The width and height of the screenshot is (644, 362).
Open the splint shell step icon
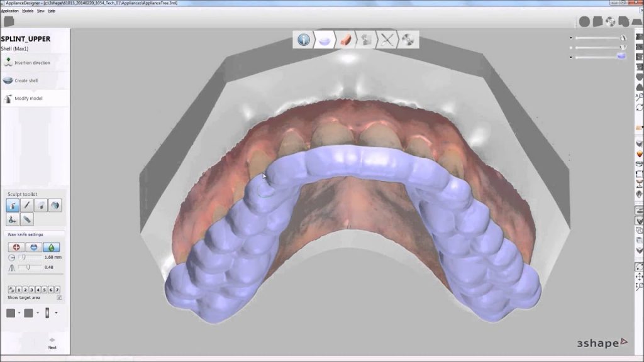(325, 40)
